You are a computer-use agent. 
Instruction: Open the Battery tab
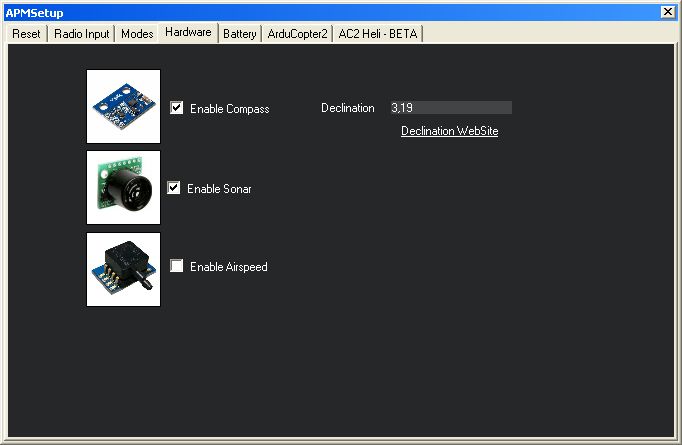(x=240, y=33)
